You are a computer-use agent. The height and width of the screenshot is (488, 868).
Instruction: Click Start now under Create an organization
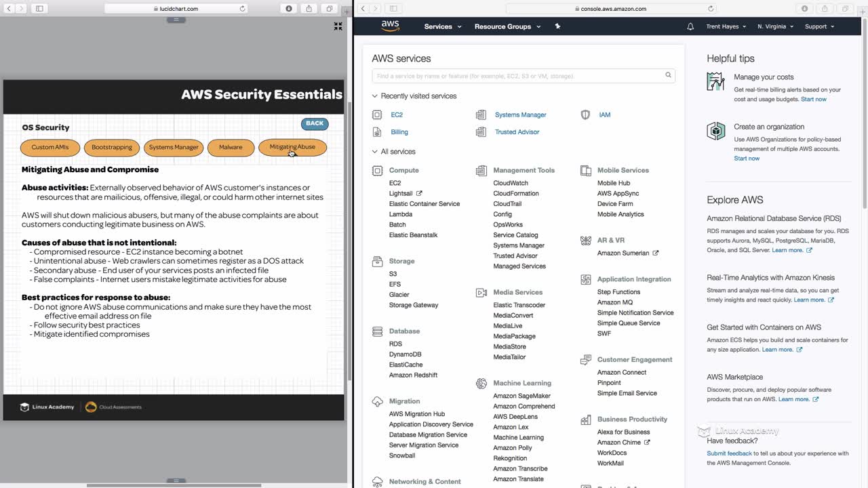[x=747, y=158]
